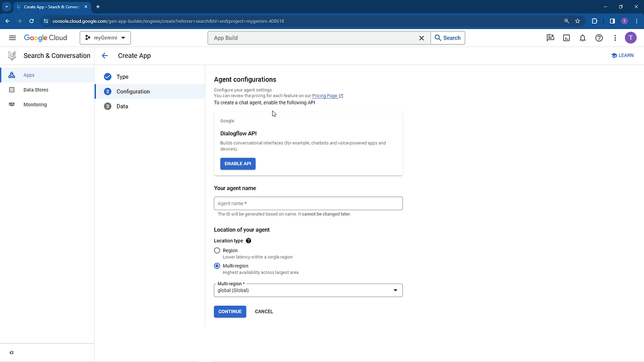644x362 pixels.
Task: Click the Apps sidebar icon
Action: [12, 75]
